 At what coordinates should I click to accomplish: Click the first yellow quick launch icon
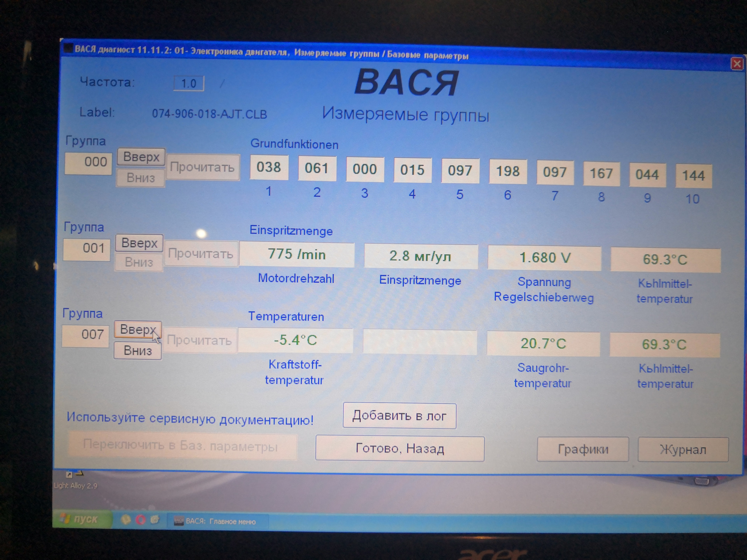point(126,520)
